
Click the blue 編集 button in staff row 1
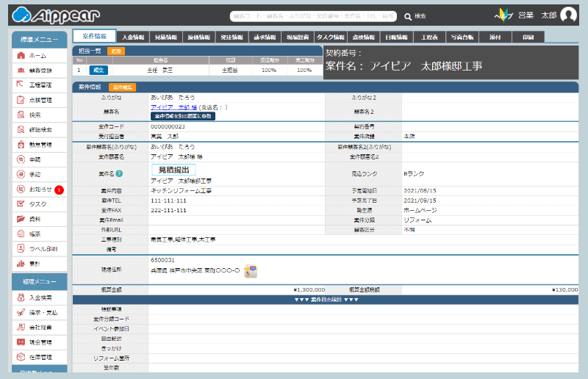[x=98, y=70]
